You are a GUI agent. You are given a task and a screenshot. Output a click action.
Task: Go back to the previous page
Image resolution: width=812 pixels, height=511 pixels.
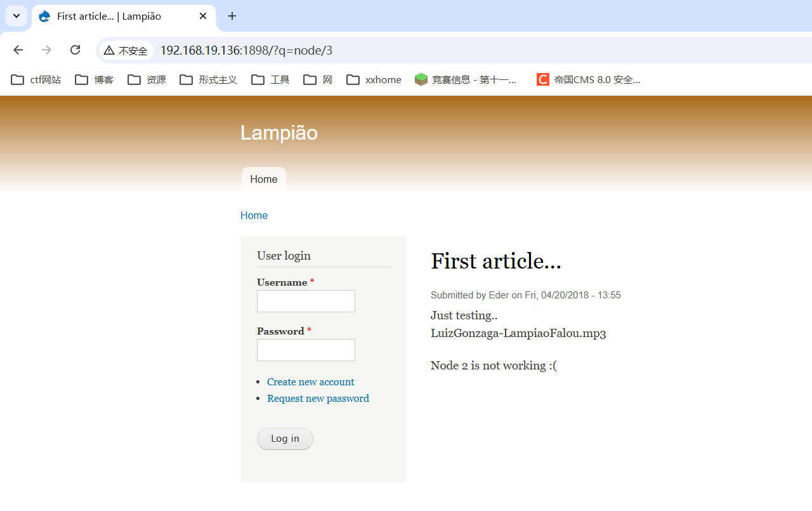(x=18, y=50)
